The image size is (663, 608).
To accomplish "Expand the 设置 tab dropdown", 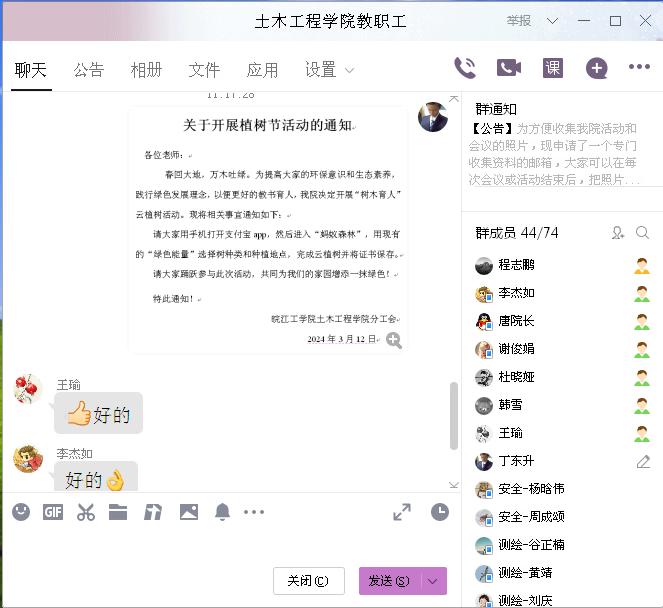I will tap(349, 70).
